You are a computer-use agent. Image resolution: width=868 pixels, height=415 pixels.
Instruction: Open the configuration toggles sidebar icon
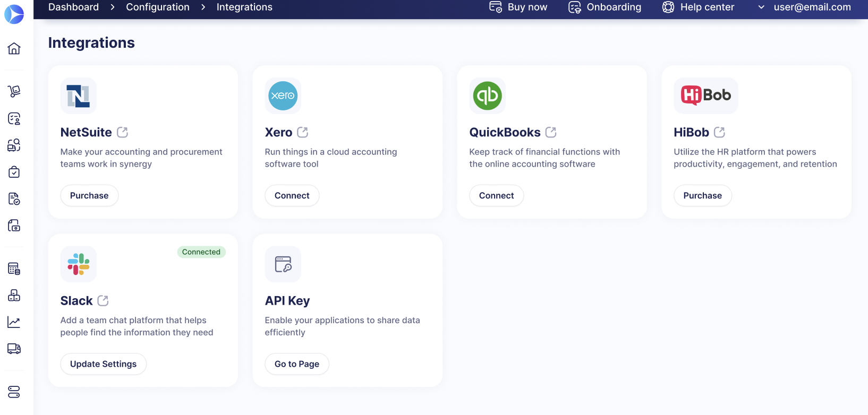click(x=14, y=392)
